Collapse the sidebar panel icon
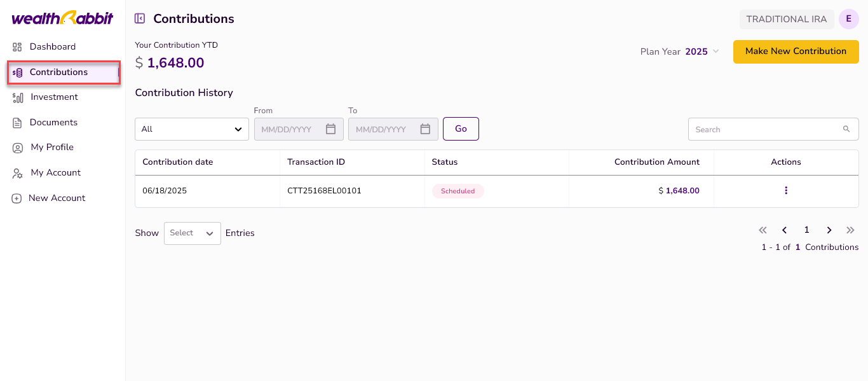 [x=140, y=19]
